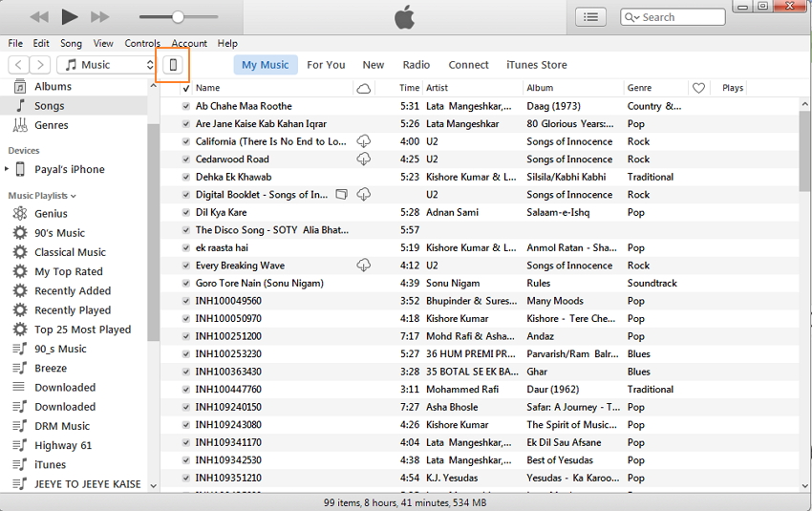812x511 pixels.
Task: Expand Payal's iPhone device triangle
Action: point(7,169)
